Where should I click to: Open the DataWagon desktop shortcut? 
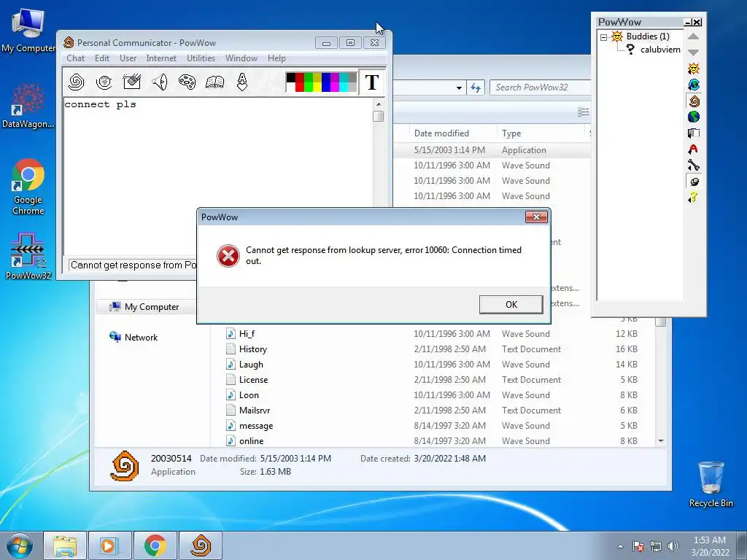28,106
